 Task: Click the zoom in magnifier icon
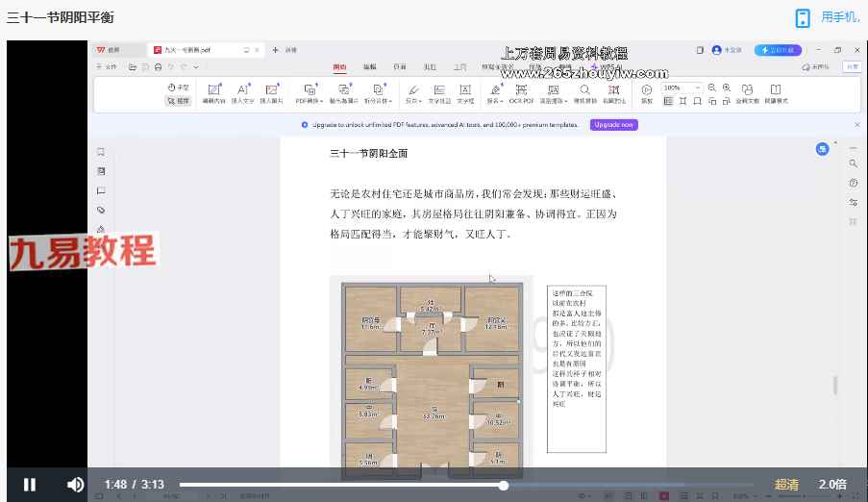(x=726, y=88)
